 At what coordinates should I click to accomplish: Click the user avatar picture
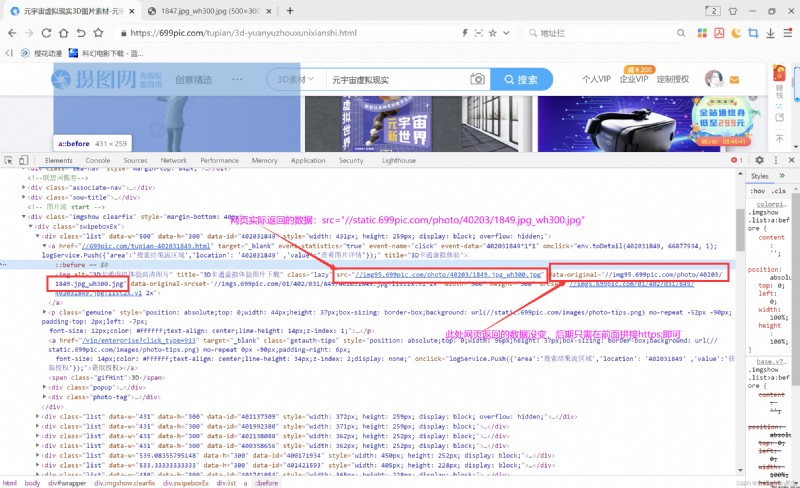pyautogui.click(x=714, y=79)
